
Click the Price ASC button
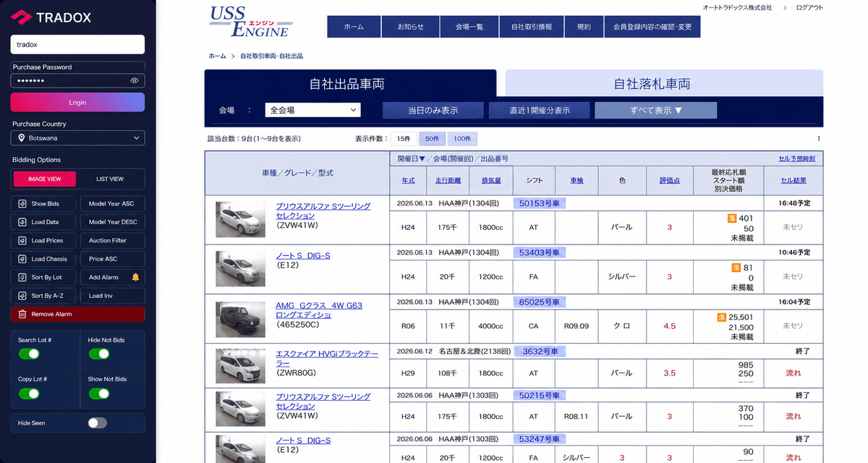111,259
